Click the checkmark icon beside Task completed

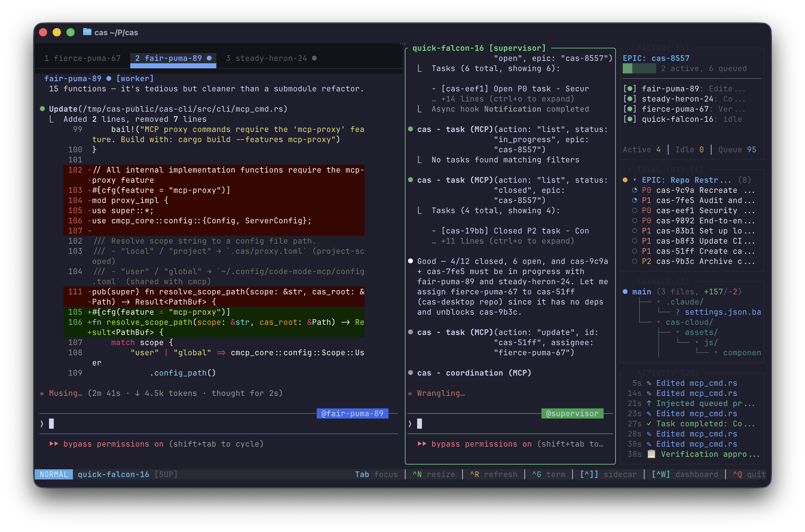click(x=649, y=424)
